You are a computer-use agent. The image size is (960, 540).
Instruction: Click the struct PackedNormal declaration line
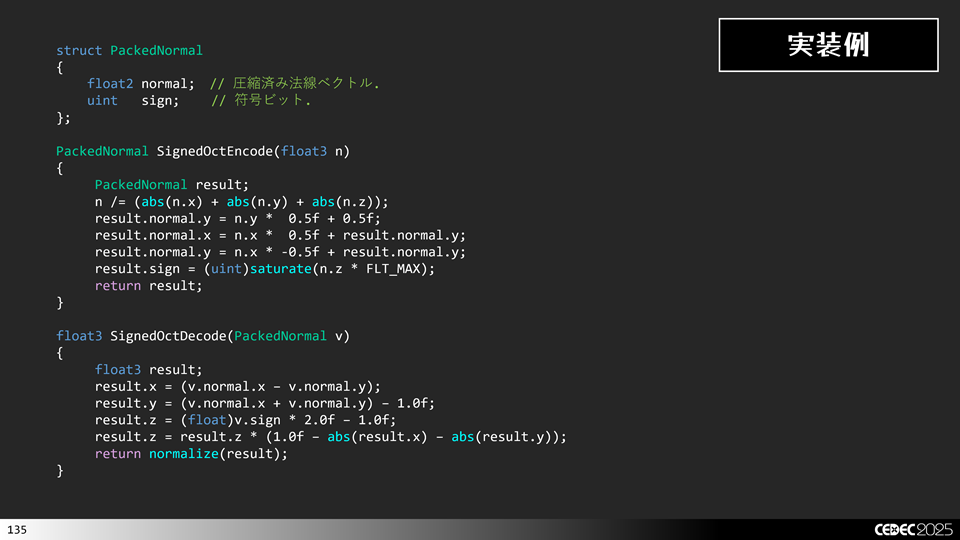click(x=129, y=50)
